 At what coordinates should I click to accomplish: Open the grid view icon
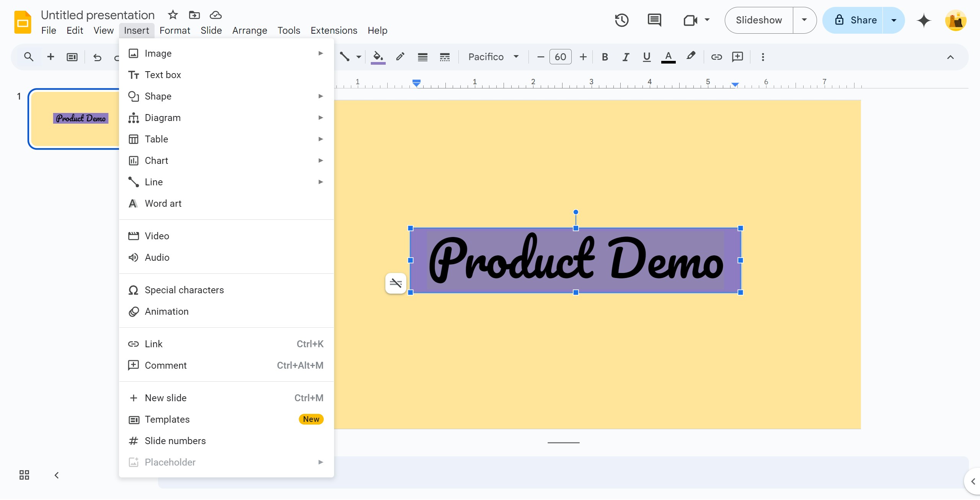coord(24,475)
